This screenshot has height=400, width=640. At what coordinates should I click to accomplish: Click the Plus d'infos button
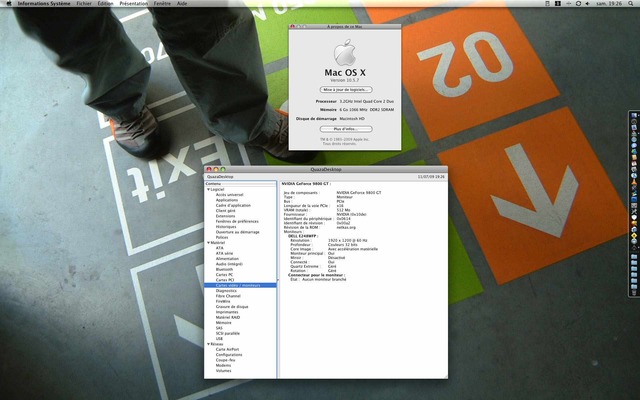click(x=346, y=129)
